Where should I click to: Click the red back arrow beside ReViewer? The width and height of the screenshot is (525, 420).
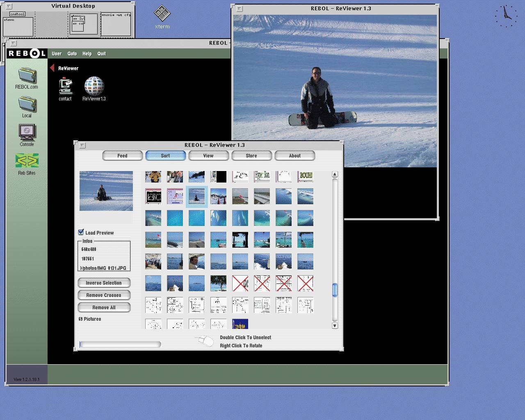(52, 68)
